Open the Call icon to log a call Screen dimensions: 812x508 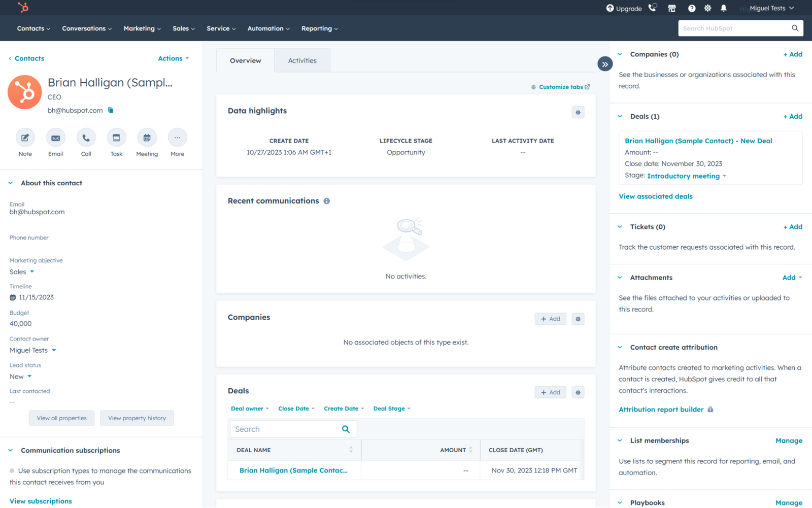[x=86, y=138]
